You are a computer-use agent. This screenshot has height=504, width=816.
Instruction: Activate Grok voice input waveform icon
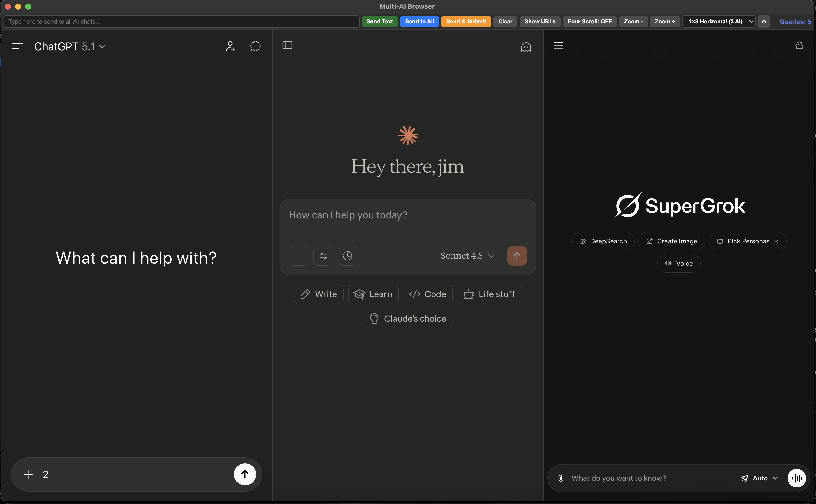[x=797, y=478]
